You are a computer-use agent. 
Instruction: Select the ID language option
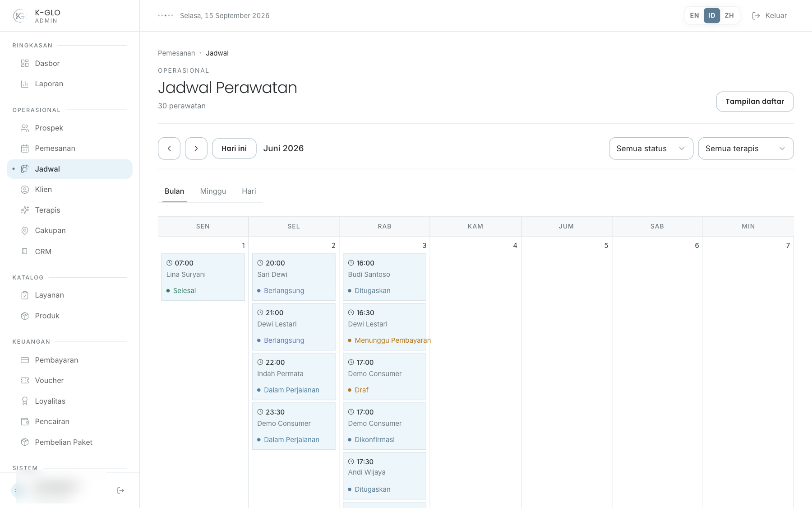click(x=712, y=15)
